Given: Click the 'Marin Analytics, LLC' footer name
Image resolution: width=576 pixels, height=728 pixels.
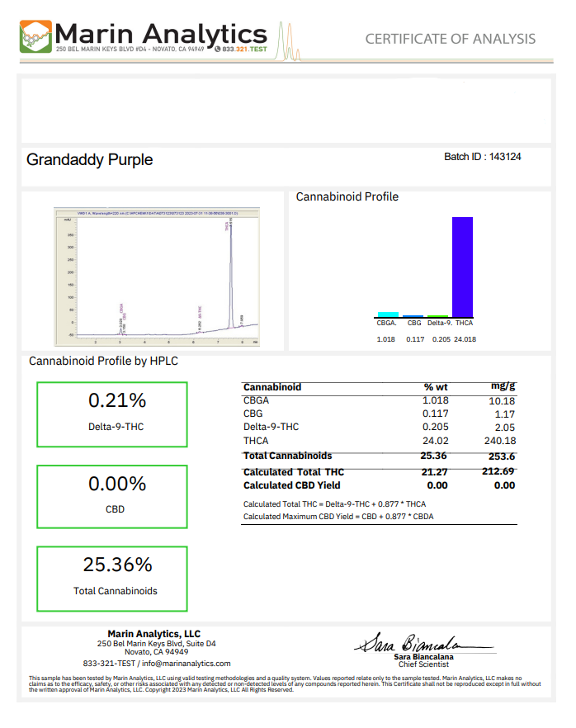Looking at the screenshot, I should [x=154, y=634].
